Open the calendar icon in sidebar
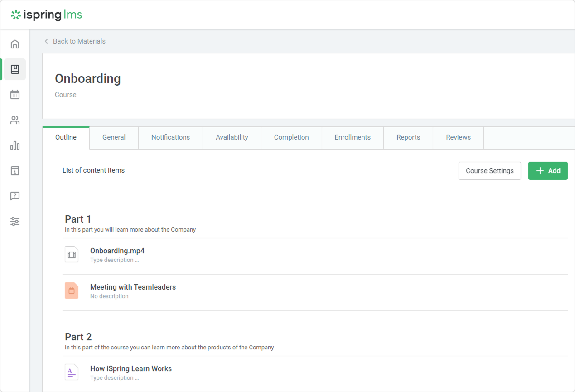This screenshot has height=392, width=575. tap(15, 95)
